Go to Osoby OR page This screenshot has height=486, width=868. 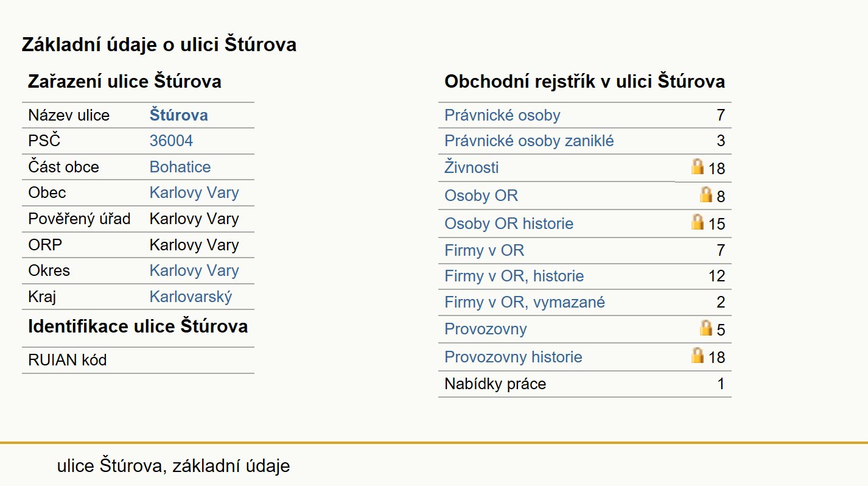(481, 195)
